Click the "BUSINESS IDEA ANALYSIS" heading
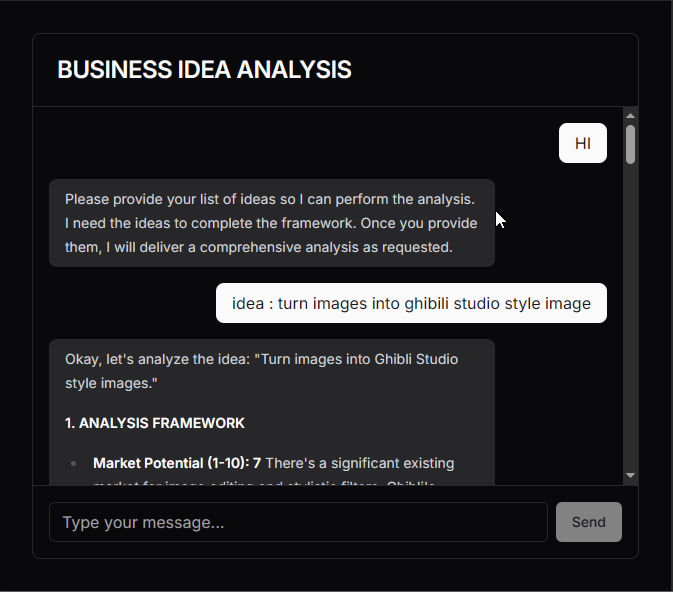 (204, 70)
